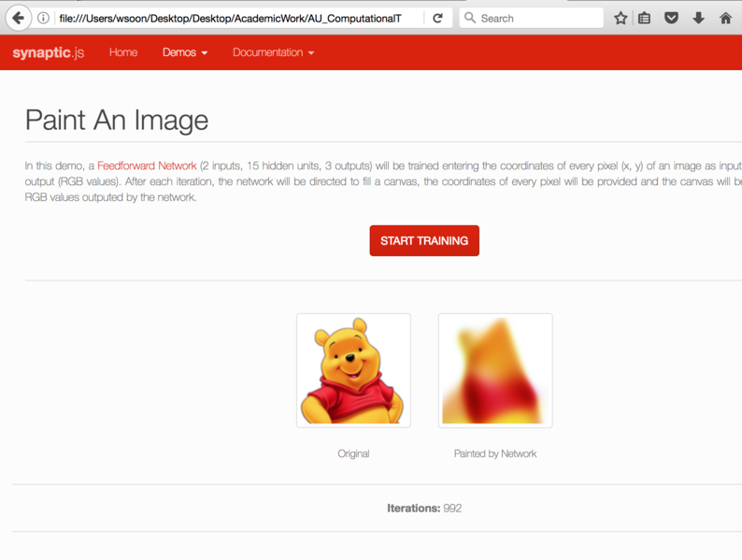Click the Painted by Network canvas
This screenshot has height=560, width=742.
click(495, 370)
